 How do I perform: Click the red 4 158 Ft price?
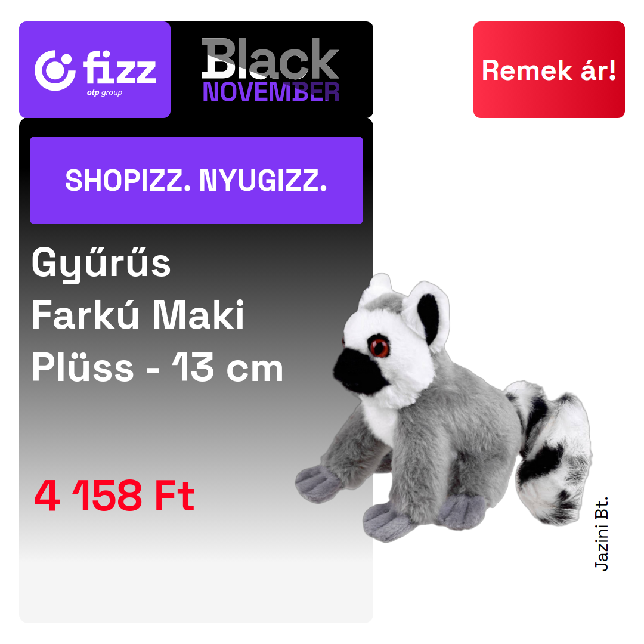click(114, 496)
